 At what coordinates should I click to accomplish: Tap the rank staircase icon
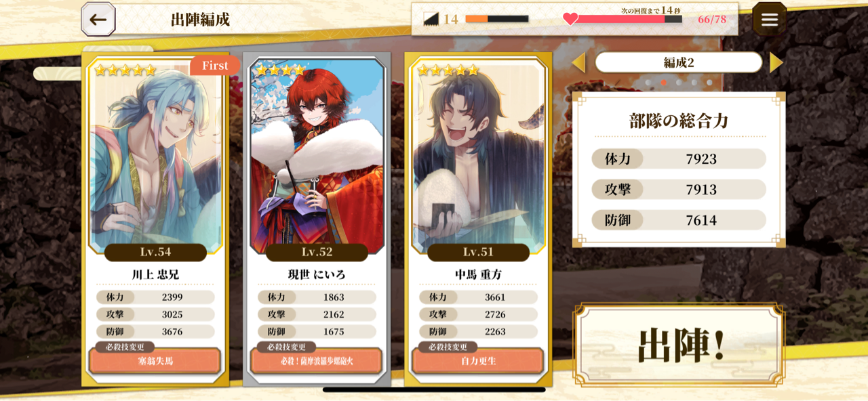click(431, 19)
